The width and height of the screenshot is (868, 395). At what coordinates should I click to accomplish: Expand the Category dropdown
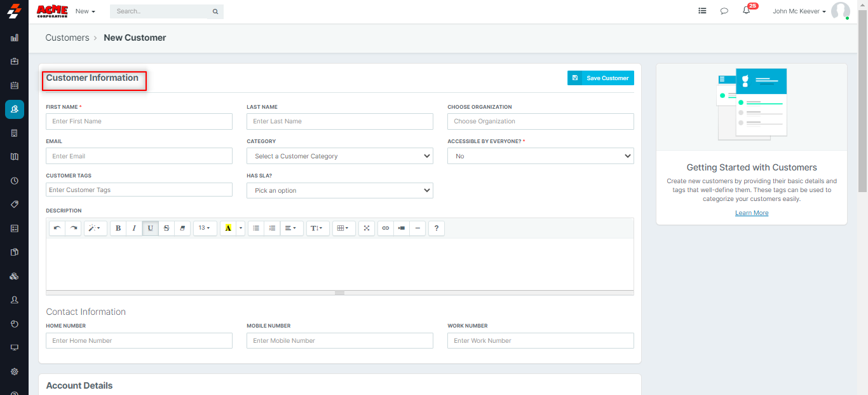click(339, 156)
